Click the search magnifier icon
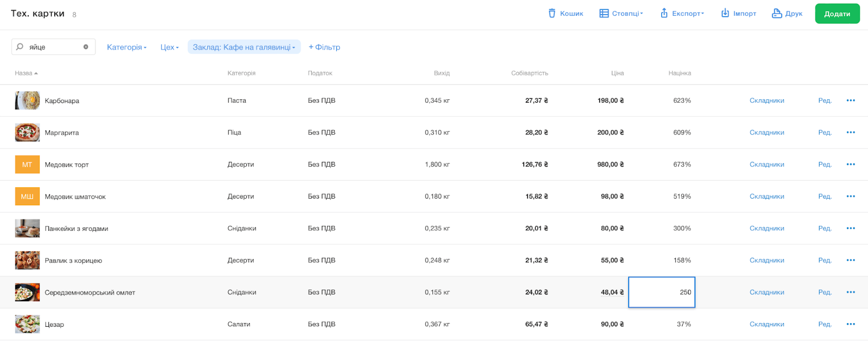The image size is (868, 354). pos(20,47)
